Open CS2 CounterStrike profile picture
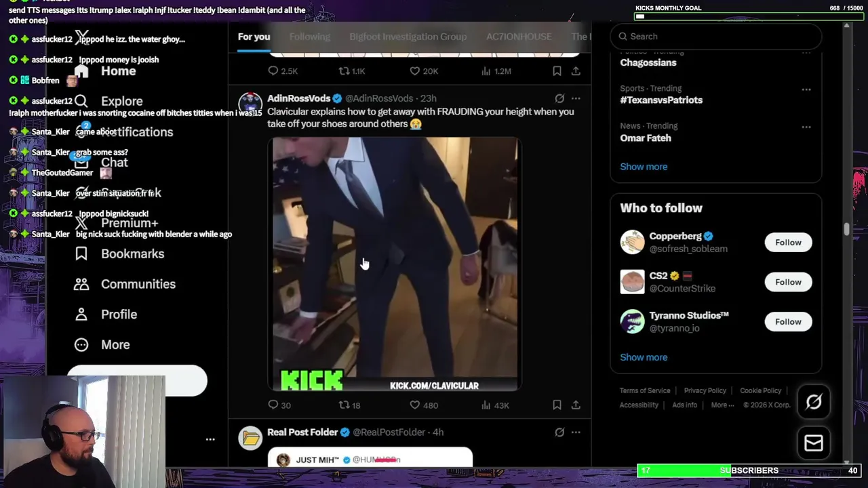The height and width of the screenshot is (488, 868). (632, 282)
